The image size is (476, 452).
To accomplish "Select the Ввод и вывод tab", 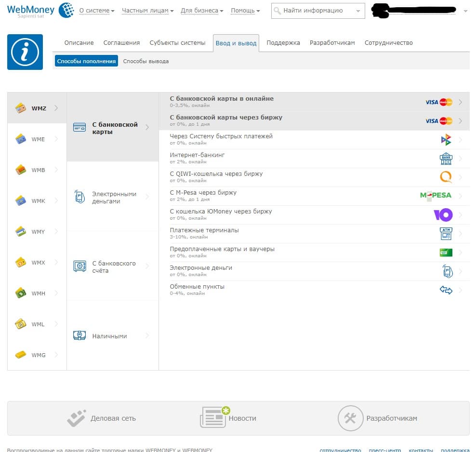I will (236, 43).
